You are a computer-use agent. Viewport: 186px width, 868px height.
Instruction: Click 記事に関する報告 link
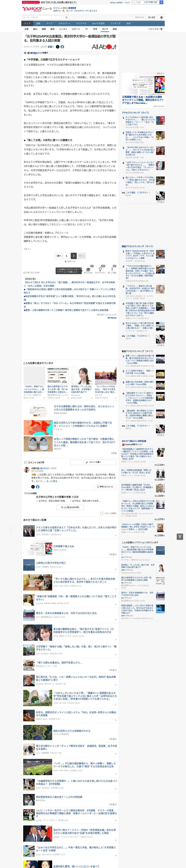click(32, 273)
